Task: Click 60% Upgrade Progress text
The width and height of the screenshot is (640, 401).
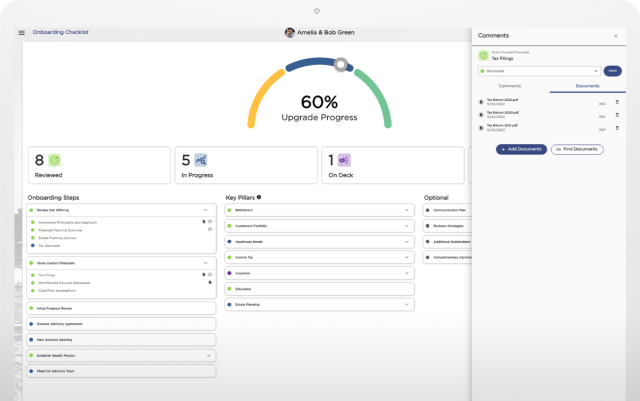Action: click(x=319, y=108)
